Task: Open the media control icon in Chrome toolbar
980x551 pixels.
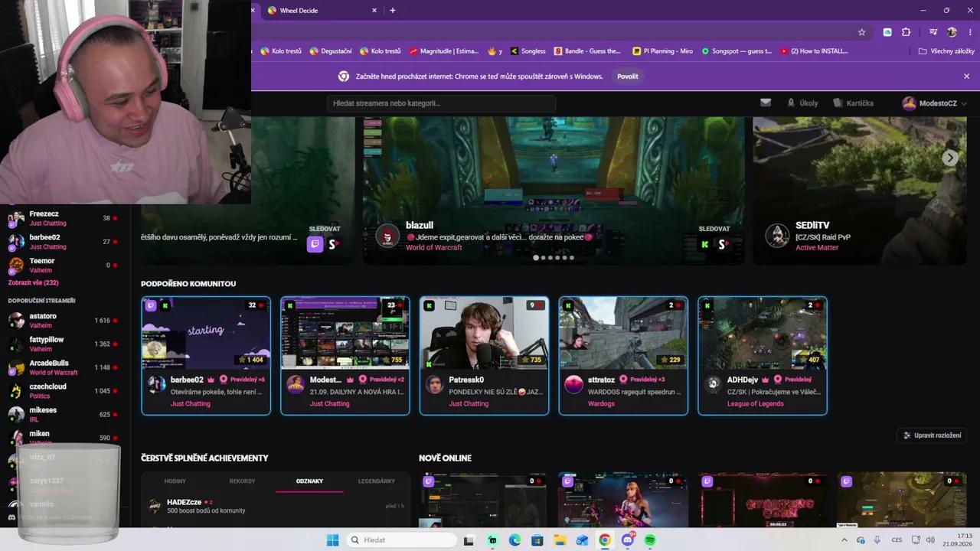Action: [x=933, y=32]
